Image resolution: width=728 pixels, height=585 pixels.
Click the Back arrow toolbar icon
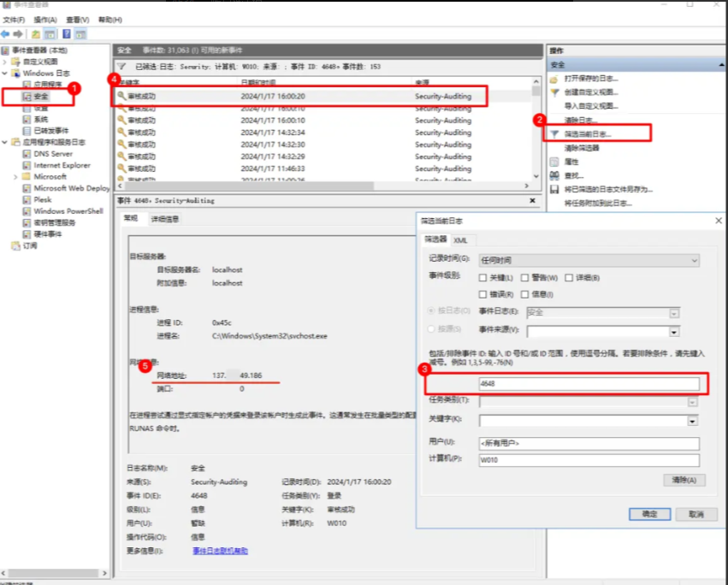click(x=6, y=34)
